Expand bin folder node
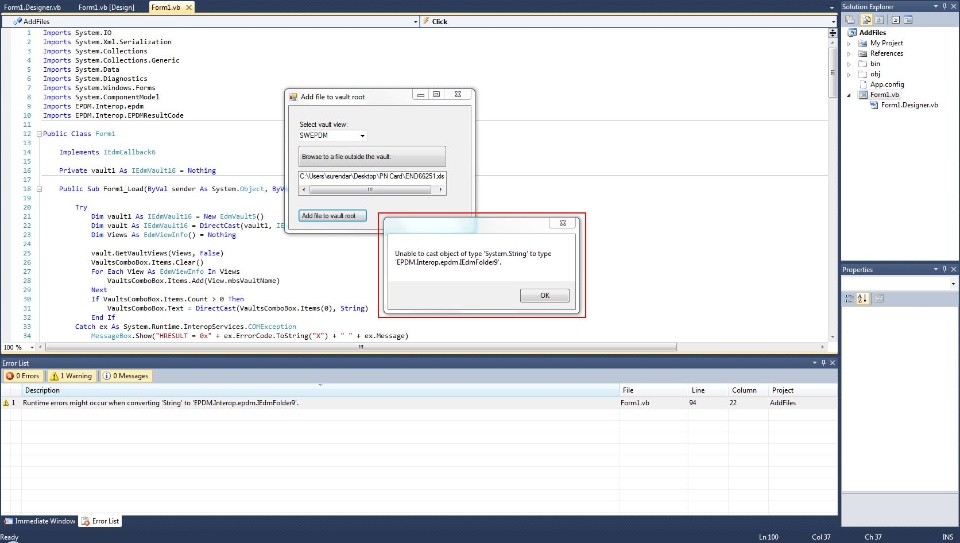 (849, 64)
